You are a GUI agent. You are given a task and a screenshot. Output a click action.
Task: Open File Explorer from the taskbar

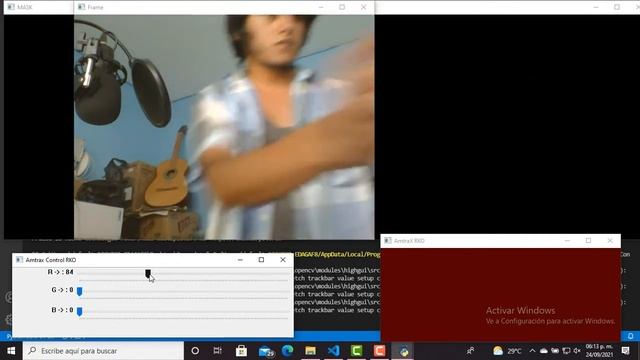tap(311, 351)
